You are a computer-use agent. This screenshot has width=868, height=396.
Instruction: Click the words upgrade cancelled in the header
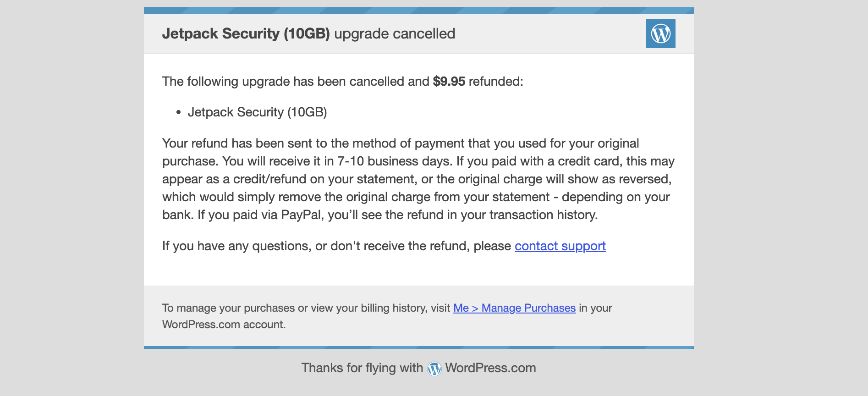coord(394,34)
